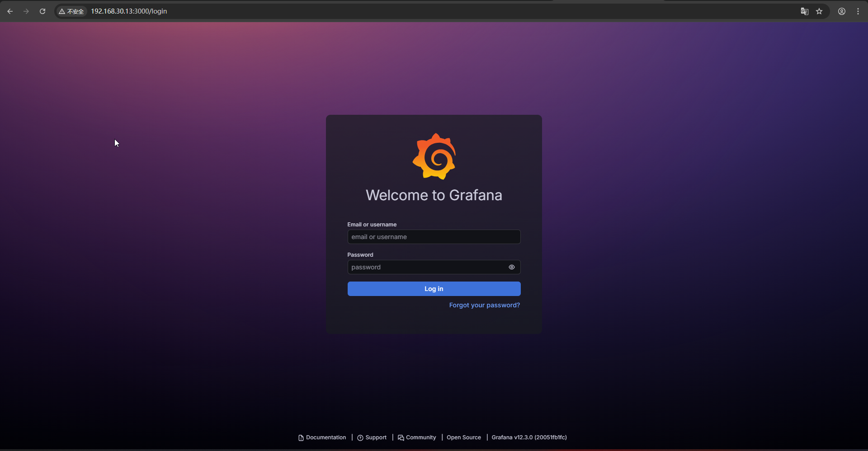Screen dimensions: 868x451
Task: Click the Grafana logo
Action: point(434,156)
